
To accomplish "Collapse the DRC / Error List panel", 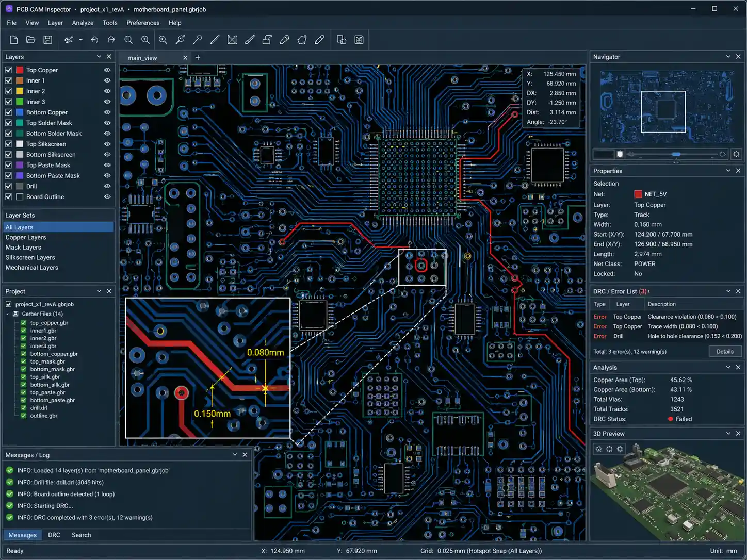I will (727, 291).
